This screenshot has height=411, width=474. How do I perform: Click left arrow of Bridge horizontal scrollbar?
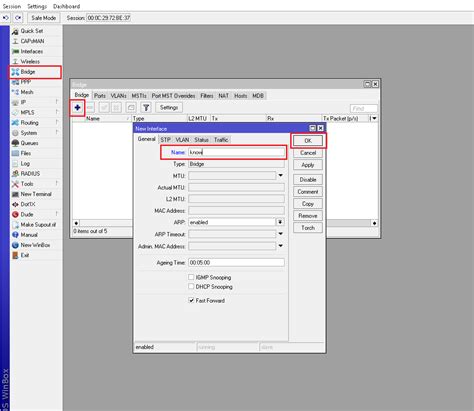[x=76, y=223]
